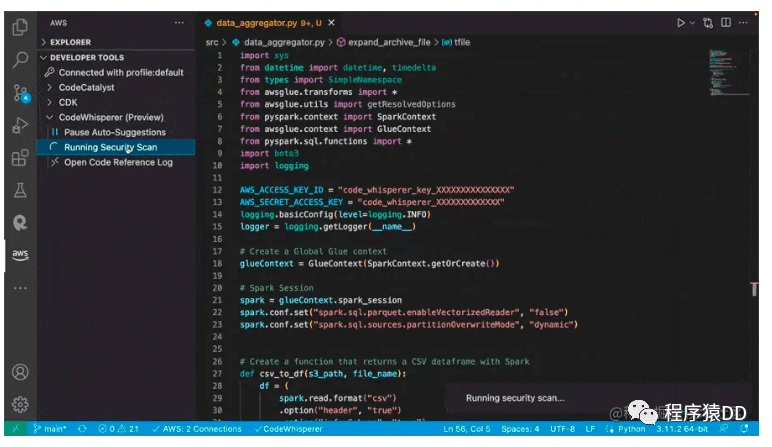Click the src breadcrumb
This screenshot has width=772, height=447.
click(x=212, y=42)
